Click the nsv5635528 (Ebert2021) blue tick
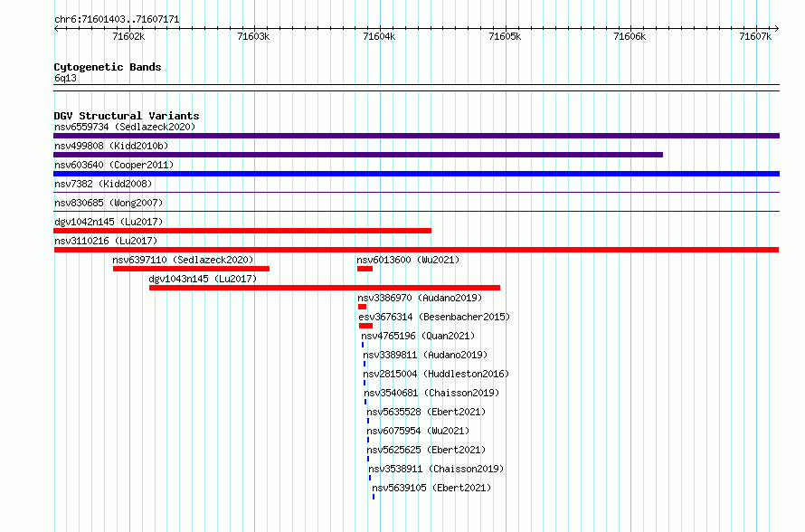Image resolution: width=805 pixels, height=532 pixels. click(368, 421)
